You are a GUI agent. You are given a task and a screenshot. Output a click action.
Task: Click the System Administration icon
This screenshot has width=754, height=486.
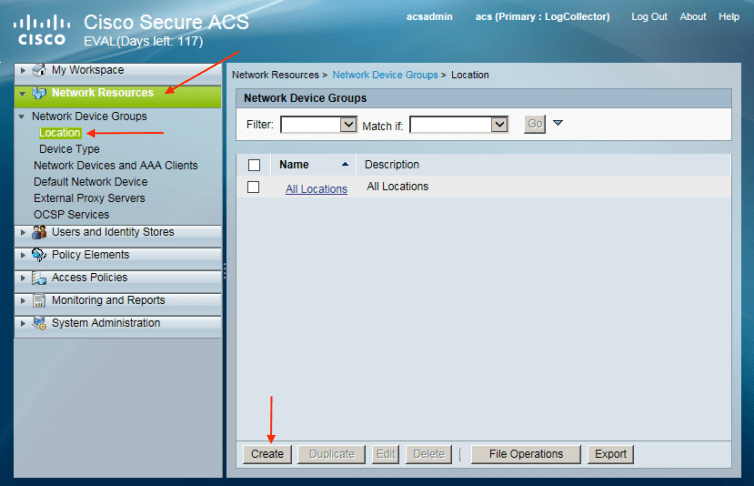pyautogui.click(x=40, y=324)
